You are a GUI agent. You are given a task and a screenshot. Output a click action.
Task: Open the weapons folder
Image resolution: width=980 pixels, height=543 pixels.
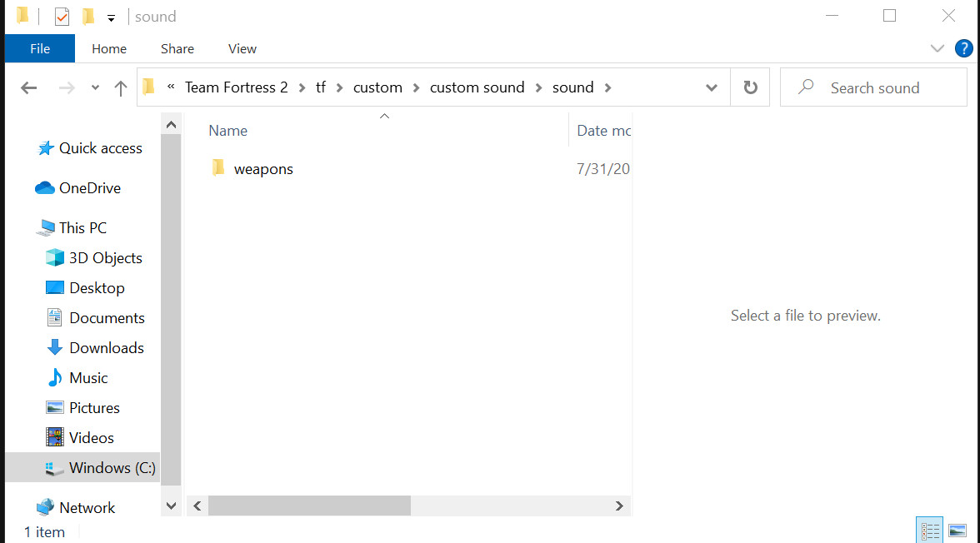pos(263,168)
